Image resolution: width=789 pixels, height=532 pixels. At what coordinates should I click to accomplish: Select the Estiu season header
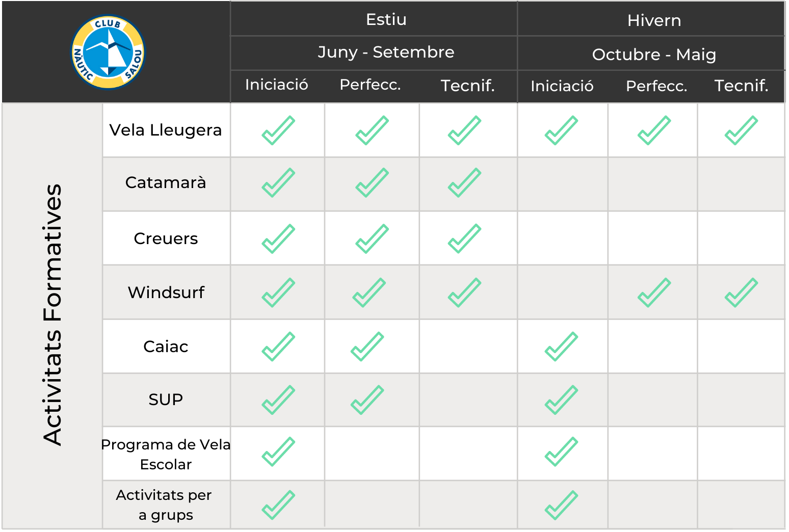point(386,19)
